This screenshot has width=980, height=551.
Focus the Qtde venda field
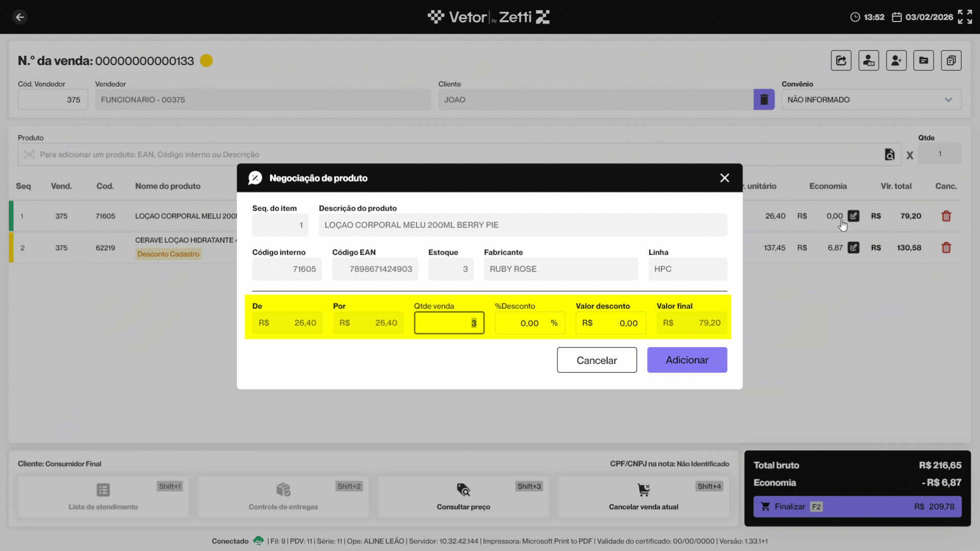449,323
